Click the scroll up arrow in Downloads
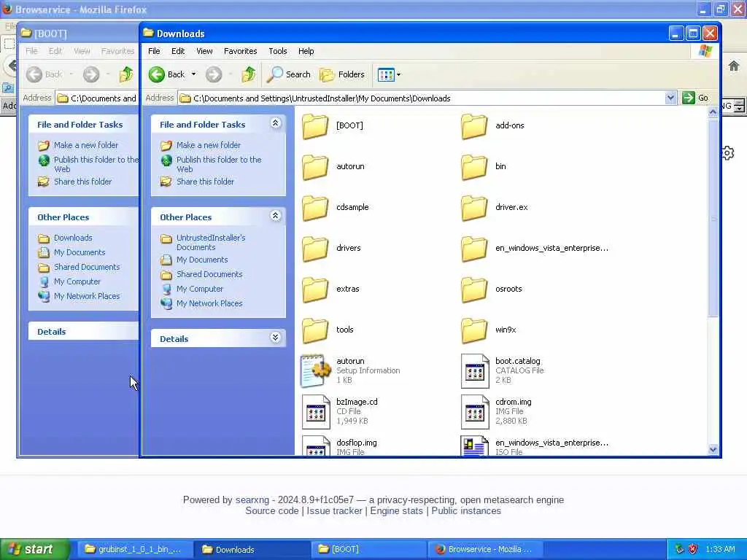The width and height of the screenshot is (747, 560). (x=713, y=112)
